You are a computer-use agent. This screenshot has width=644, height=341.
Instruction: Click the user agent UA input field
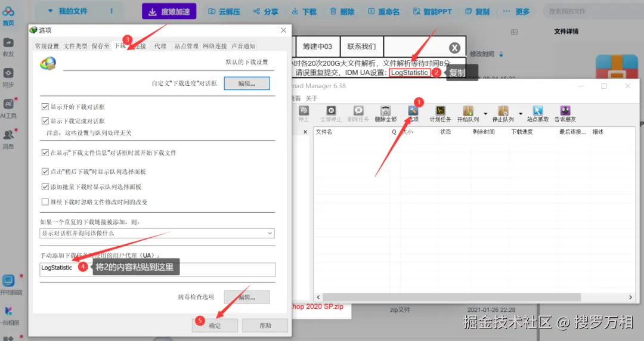click(157, 269)
